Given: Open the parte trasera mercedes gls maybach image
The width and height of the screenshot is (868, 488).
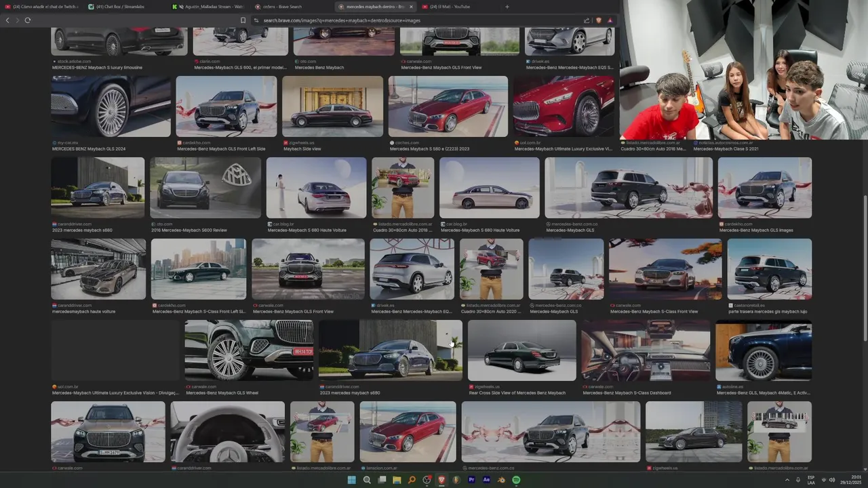Looking at the screenshot, I should (770, 269).
